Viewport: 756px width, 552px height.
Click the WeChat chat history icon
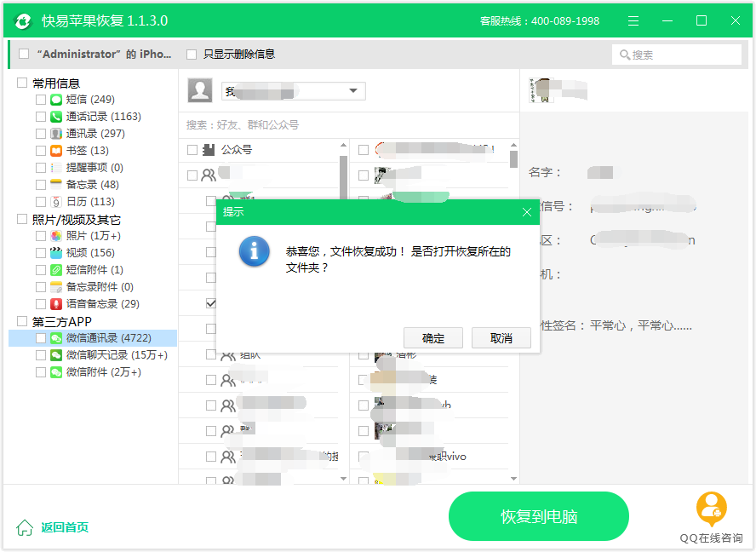click(x=56, y=355)
